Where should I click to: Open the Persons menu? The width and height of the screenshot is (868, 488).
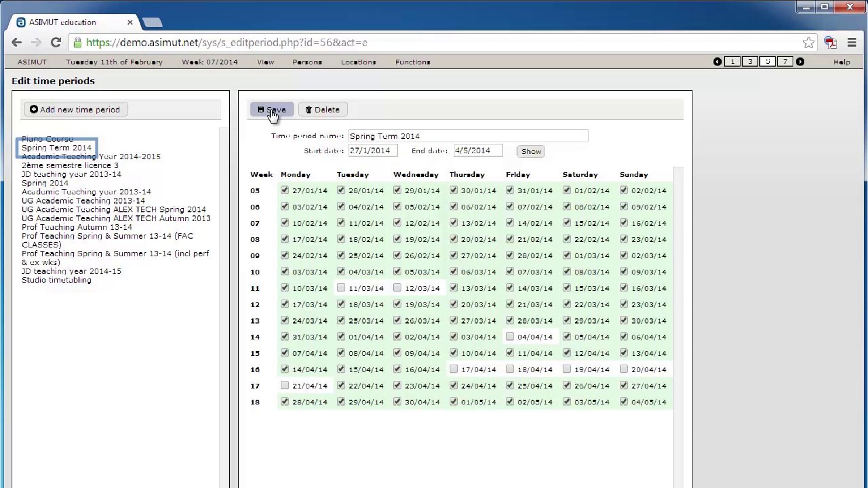307,62
